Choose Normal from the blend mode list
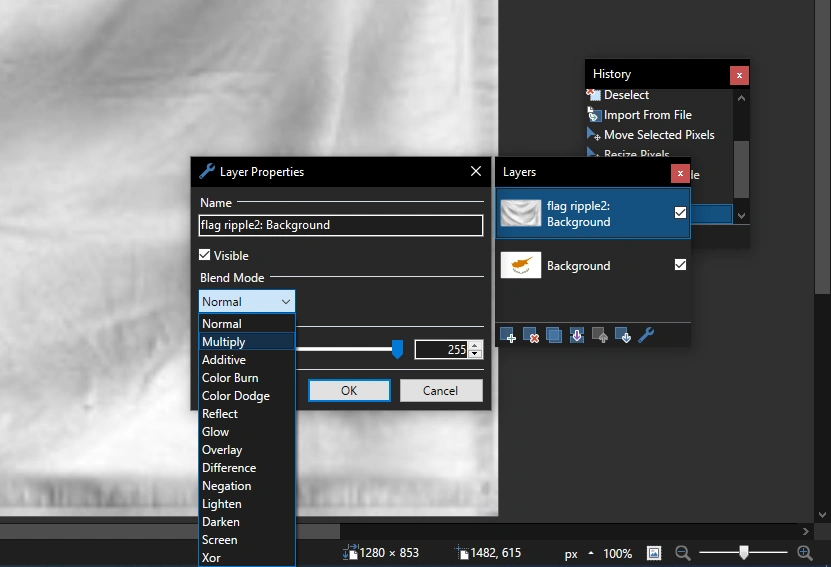The width and height of the screenshot is (831, 567). click(x=247, y=324)
